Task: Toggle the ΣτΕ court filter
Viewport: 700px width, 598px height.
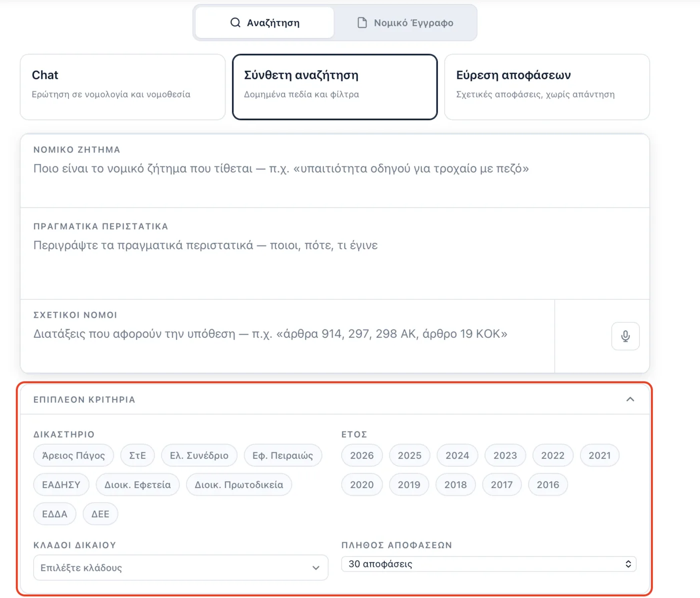Action: click(x=137, y=456)
